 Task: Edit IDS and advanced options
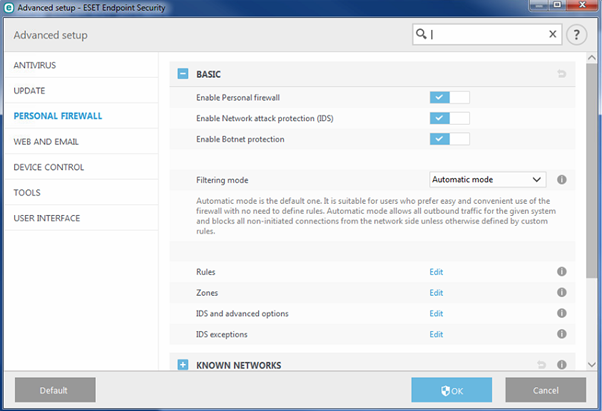point(436,313)
